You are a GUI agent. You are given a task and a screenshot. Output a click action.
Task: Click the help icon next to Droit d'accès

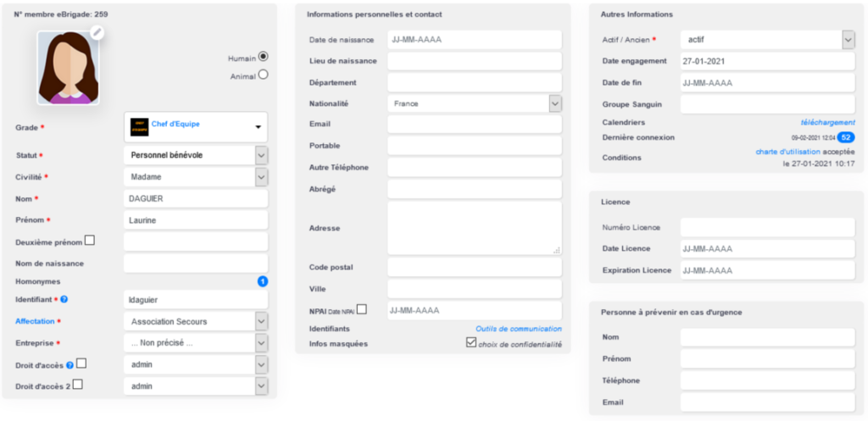(x=70, y=365)
